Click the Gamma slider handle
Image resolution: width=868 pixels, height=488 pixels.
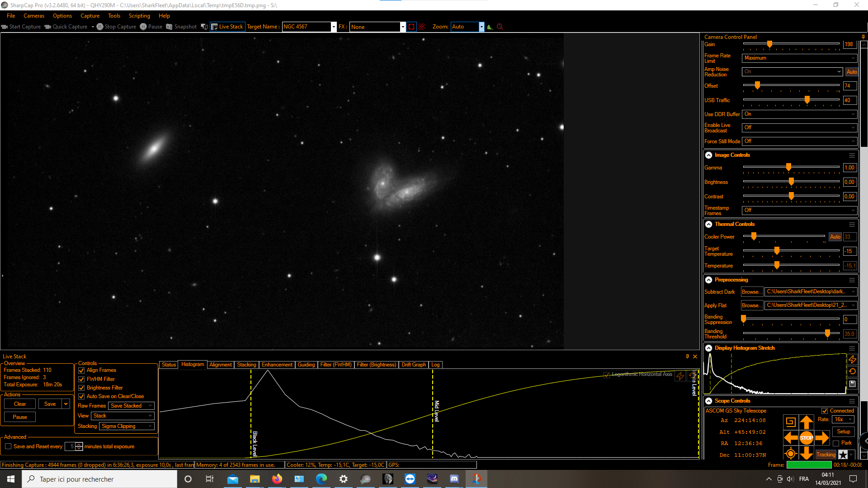point(788,167)
